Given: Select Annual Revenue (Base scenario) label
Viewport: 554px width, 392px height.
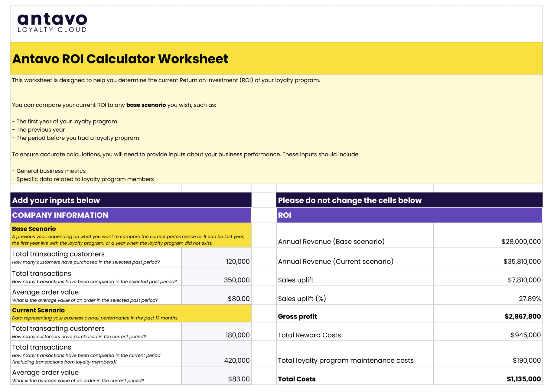Looking at the screenshot, I should point(331,241).
